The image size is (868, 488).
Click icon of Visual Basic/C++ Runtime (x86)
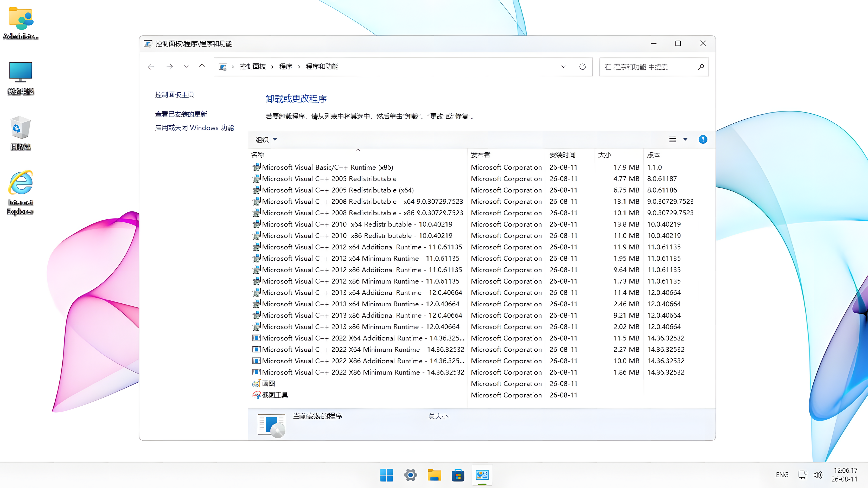[x=256, y=167]
